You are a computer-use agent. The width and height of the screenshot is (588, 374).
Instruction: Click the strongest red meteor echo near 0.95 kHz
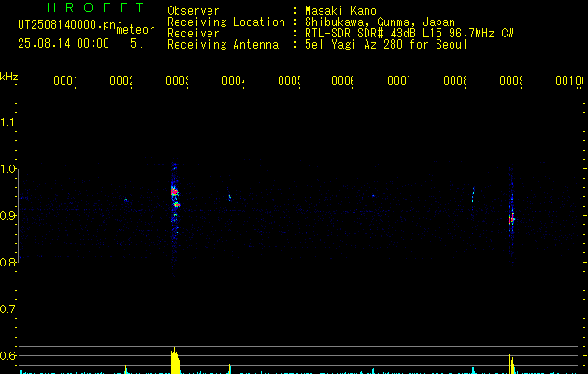[174, 193]
